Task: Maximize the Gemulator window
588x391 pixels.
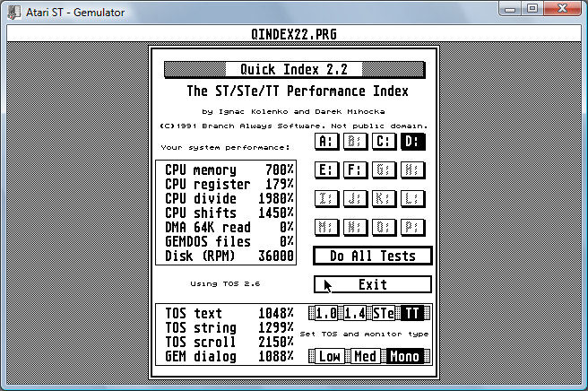Action: click(x=532, y=9)
